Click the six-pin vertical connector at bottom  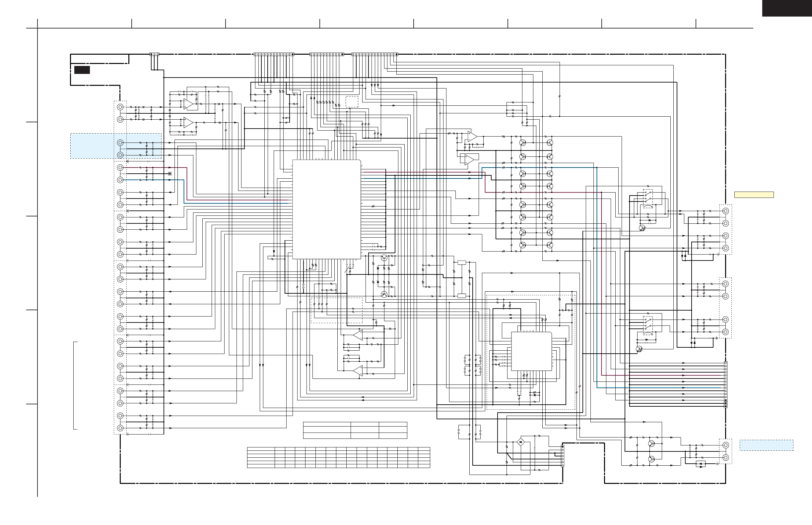tap(563, 456)
